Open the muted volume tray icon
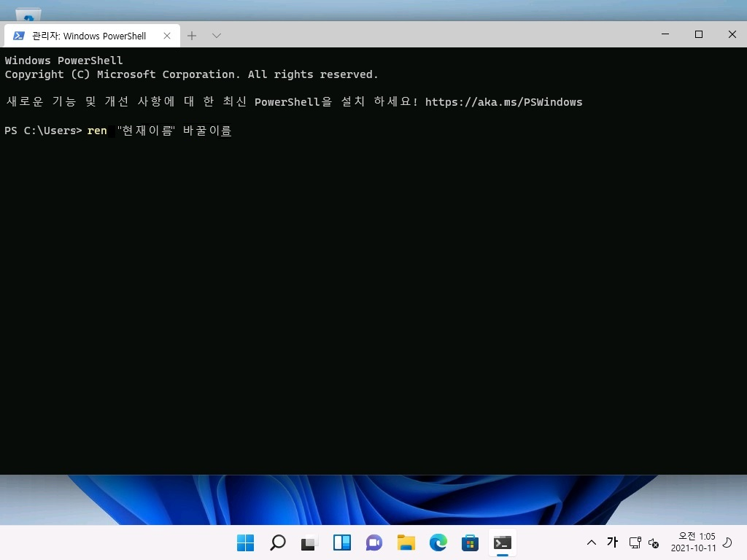 click(654, 542)
